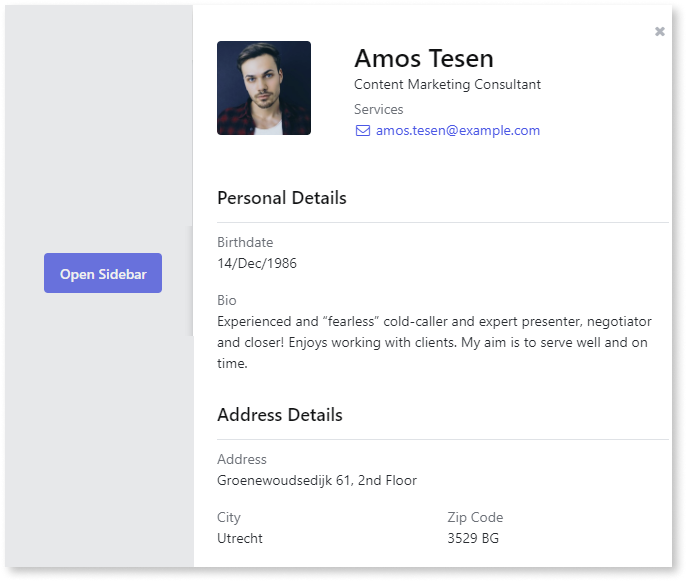Select the Address Details section heading
The image size is (687, 582).
pyautogui.click(x=280, y=415)
